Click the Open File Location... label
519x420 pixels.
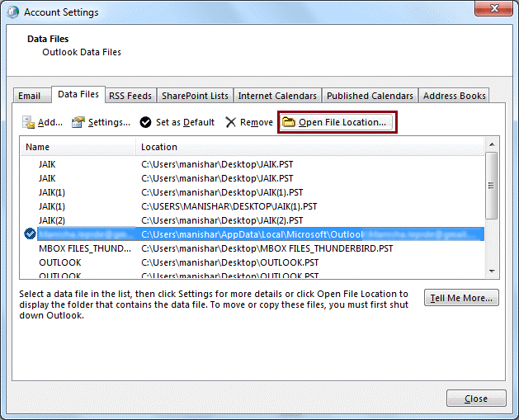pos(342,122)
